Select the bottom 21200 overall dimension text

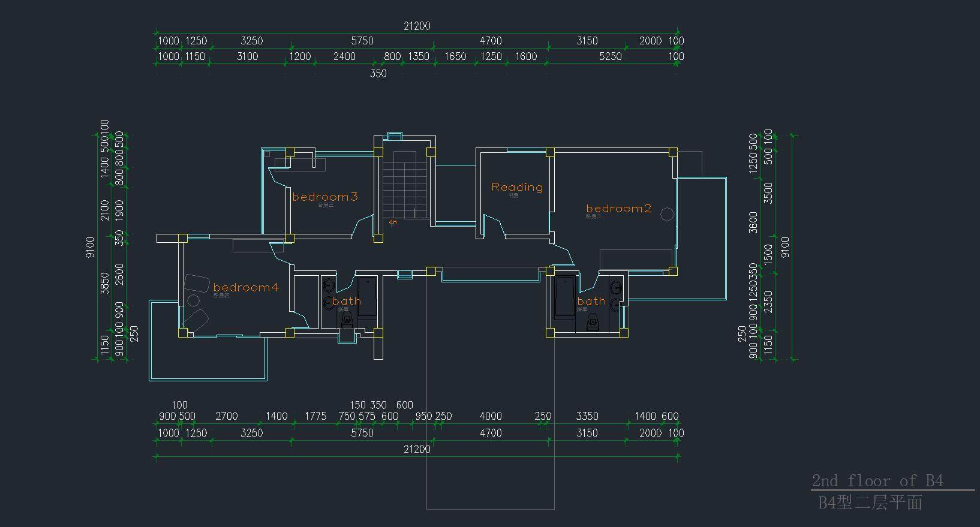tap(417, 449)
